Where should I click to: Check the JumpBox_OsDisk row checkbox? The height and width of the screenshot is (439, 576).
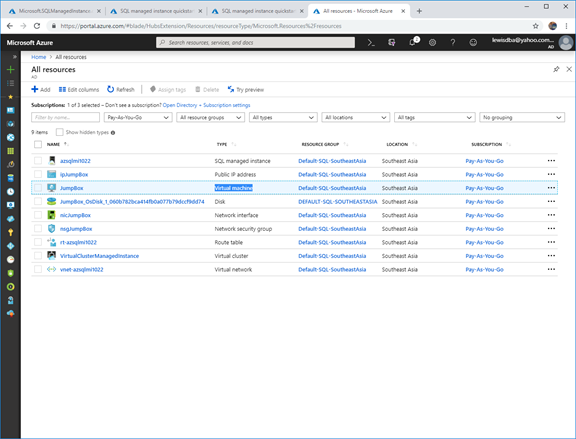point(38,201)
